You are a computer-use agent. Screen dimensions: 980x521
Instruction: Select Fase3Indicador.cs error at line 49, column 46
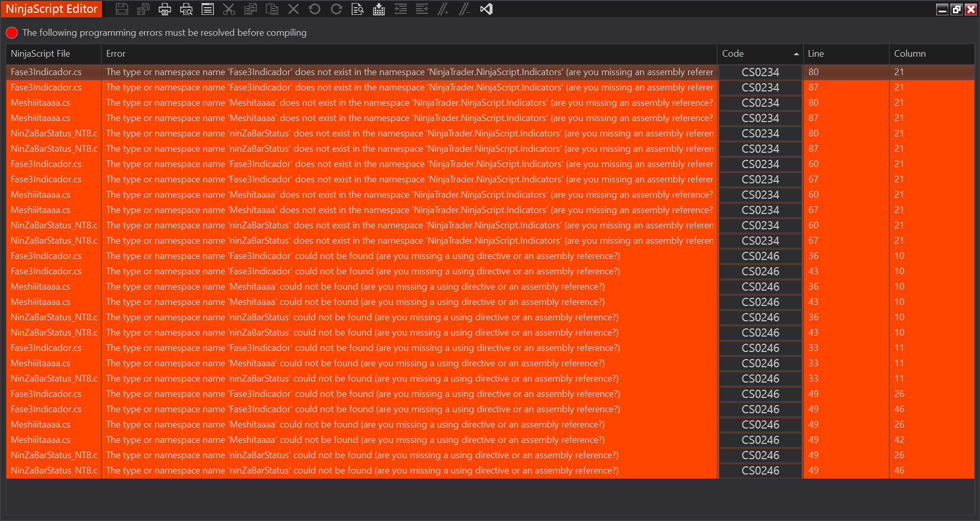click(490, 409)
